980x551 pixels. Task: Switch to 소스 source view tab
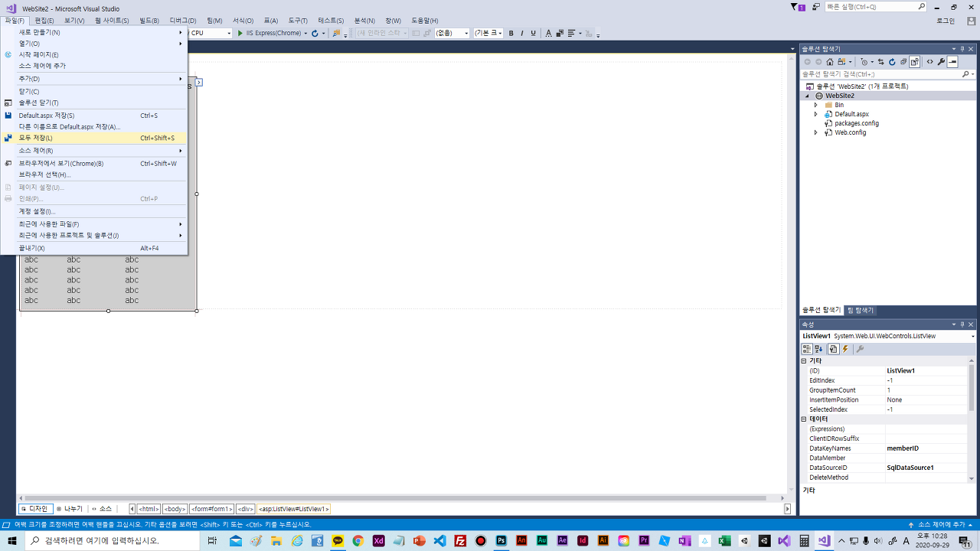click(x=102, y=509)
